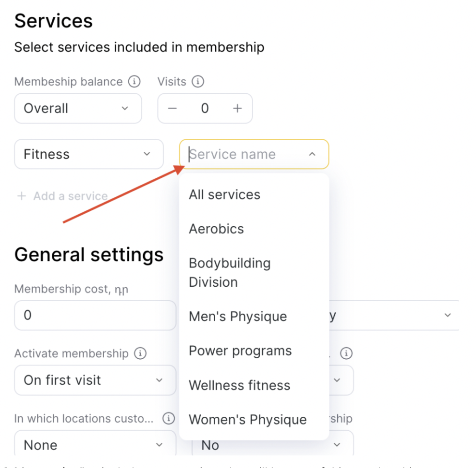Image resolution: width=476 pixels, height=468 pixels.
Task: Choose Power programs option
Action: pyautogui.click(x=240, y=351)
